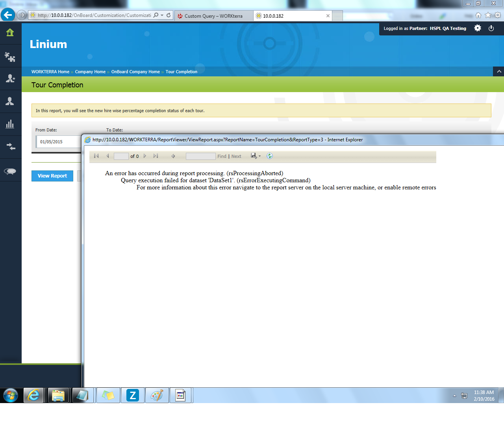Open the puzzle pieces sidebar icon
504x433 pixels.
coord(10,57)
